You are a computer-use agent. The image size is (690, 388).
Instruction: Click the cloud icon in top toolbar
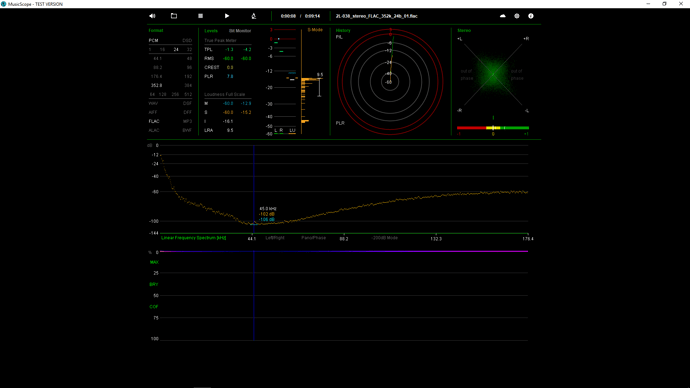[503, 16]
